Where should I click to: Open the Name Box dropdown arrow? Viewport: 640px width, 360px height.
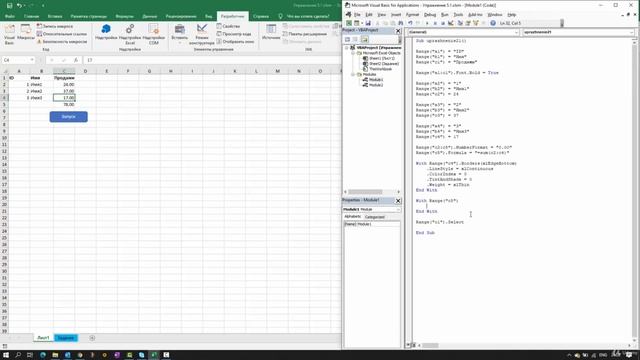tap(32, 60)
